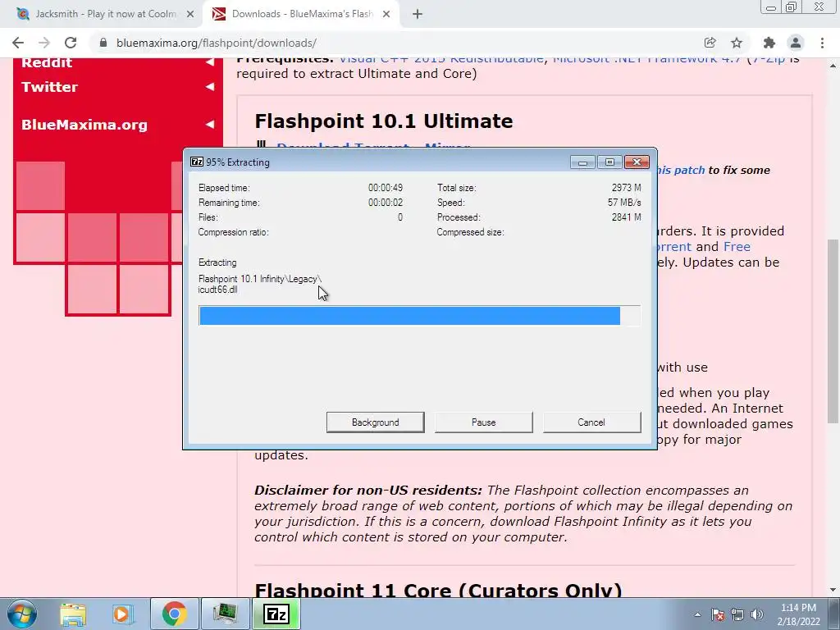Open the Chrome profile icon

[x=796, y=43]
